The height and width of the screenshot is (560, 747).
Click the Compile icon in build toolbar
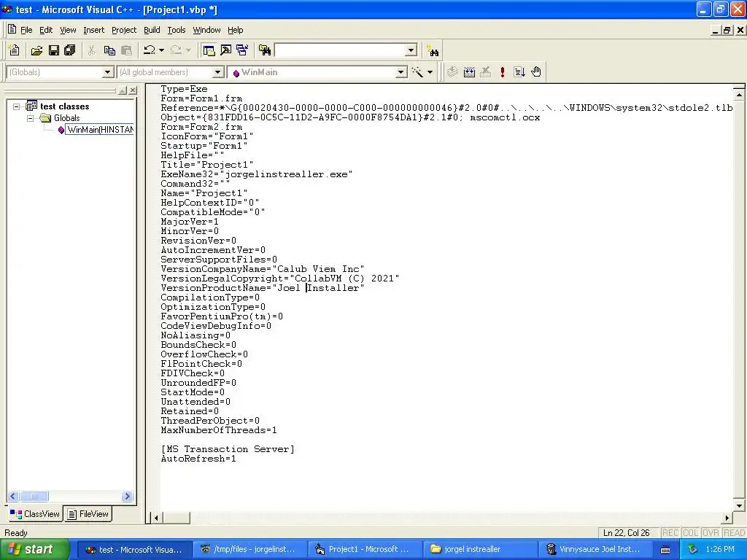point(452,72)
